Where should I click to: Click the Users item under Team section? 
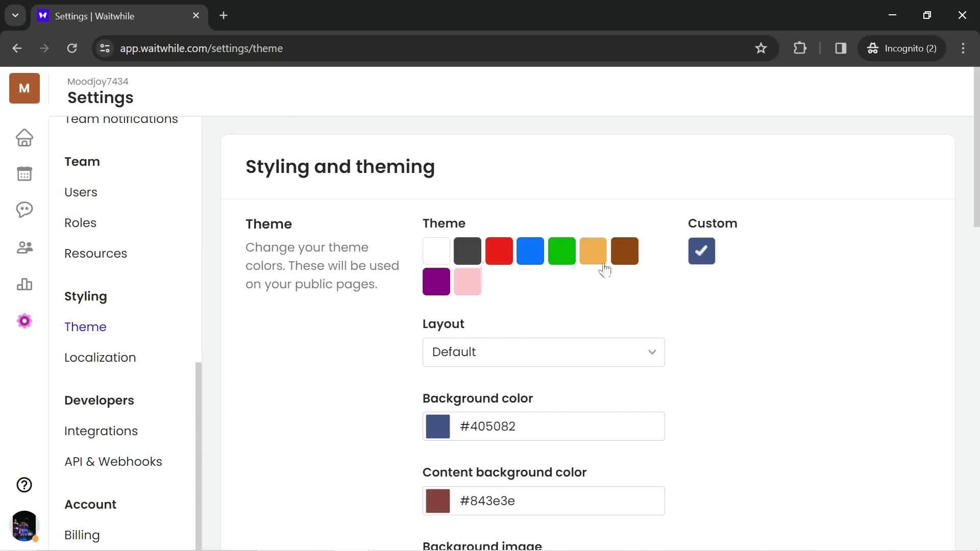[x=81, y=192]
